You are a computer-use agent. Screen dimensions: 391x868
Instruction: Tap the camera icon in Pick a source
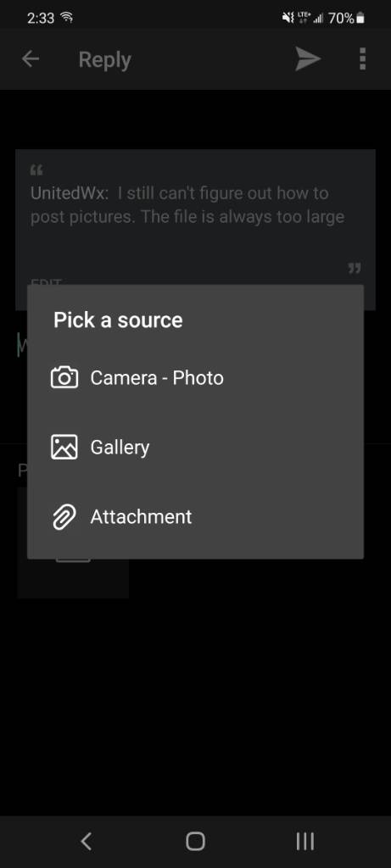point(64,378)
